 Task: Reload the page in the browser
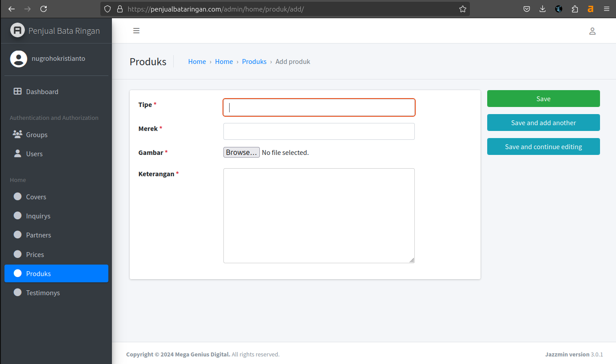coord(44,9)
